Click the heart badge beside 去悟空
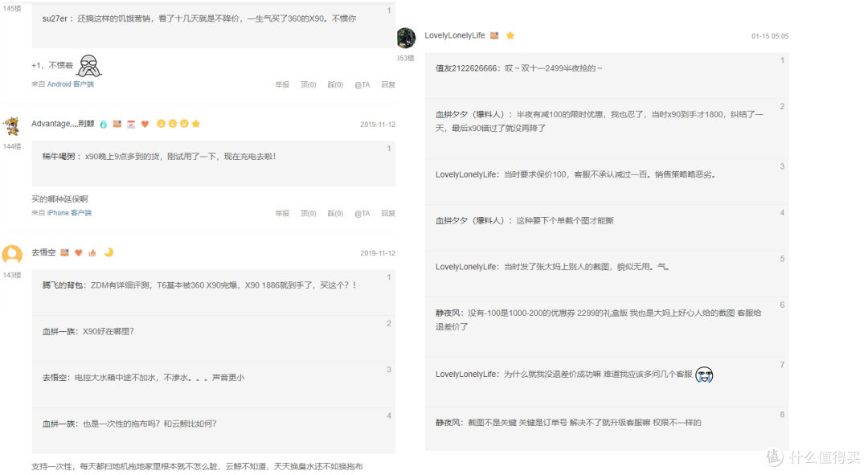 pos(79,252)
